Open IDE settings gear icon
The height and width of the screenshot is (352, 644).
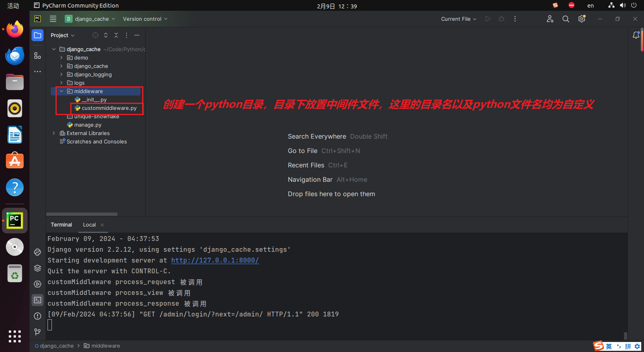[582, 19]
